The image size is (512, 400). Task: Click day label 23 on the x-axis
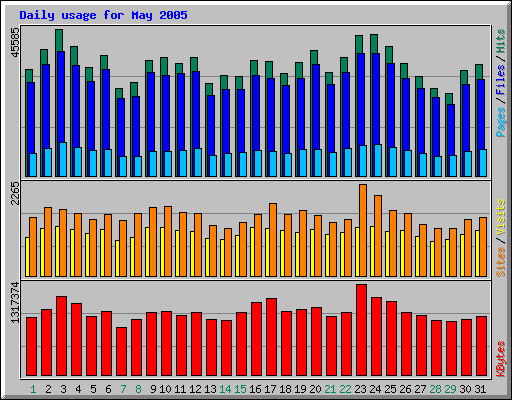360,389
